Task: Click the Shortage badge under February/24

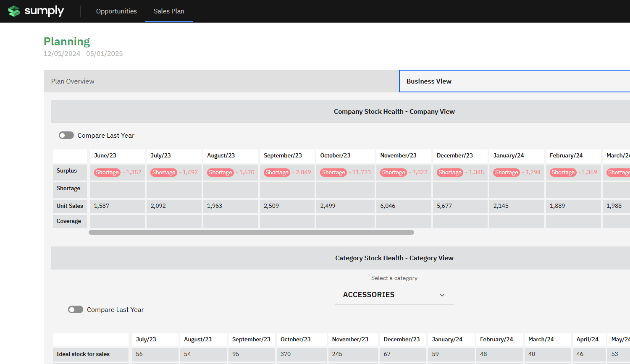Action: (x=563, y=173)
